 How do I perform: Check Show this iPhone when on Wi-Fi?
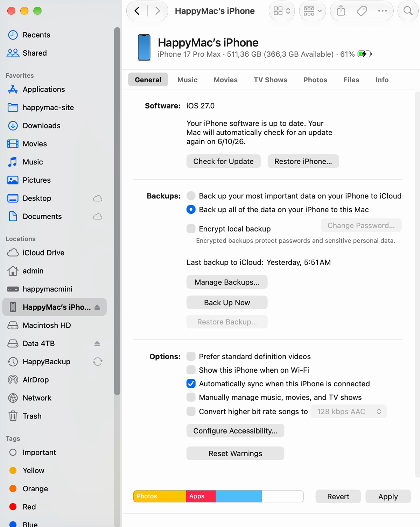[191, 370]
